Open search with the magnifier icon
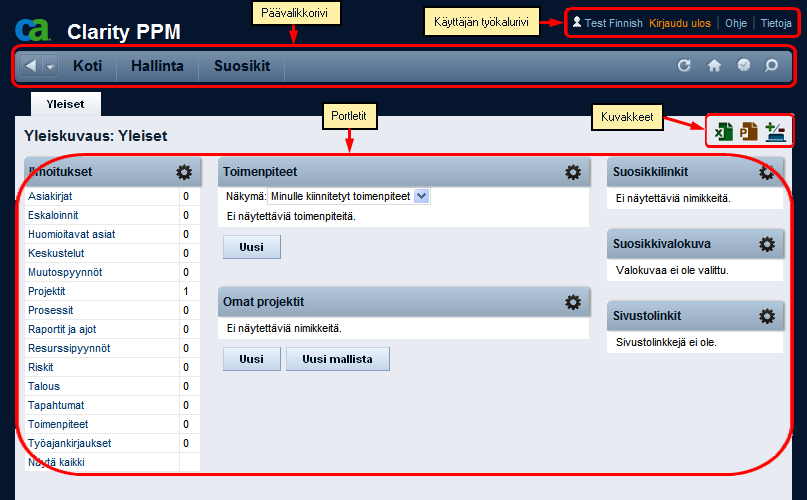Screen dimensions: 807x500 771,65
